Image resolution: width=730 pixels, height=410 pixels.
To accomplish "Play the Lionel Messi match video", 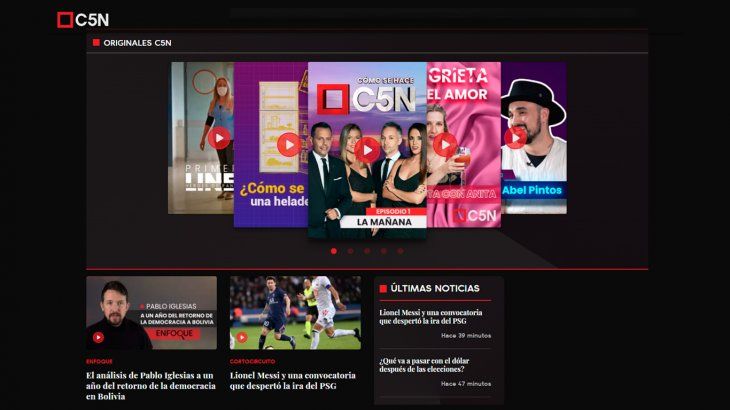I will [242, 337].
